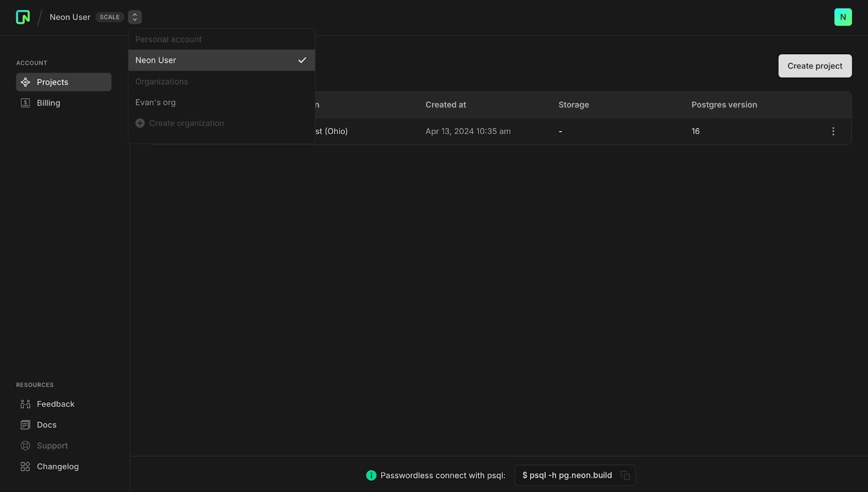This screenshot has width=868, height=492.
Task: Click the Docs page icon
Action: point(25,425)
